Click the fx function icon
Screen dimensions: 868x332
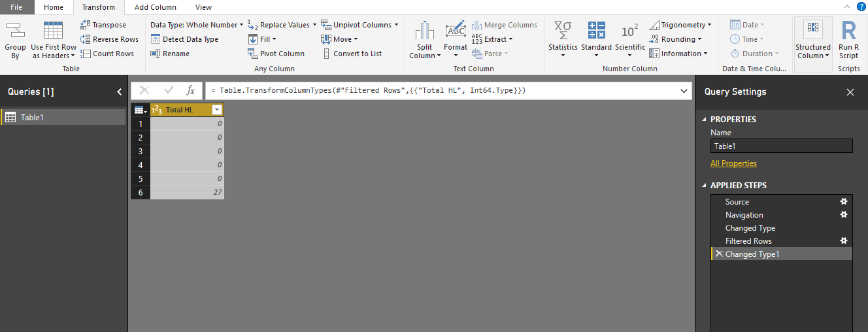[191, 90]
